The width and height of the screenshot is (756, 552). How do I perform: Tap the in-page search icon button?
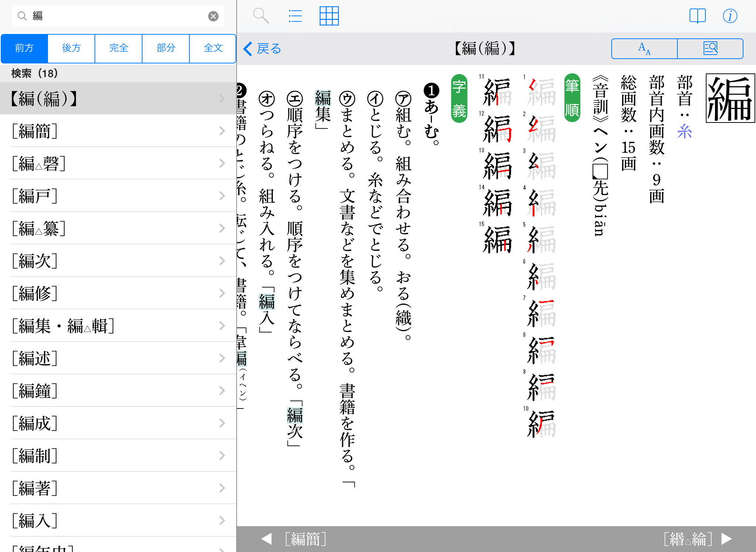[x=710, y=49]
